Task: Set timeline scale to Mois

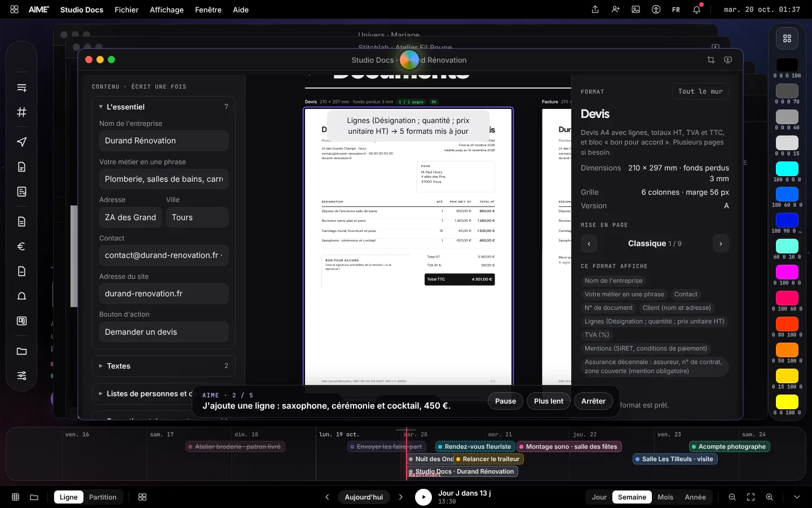Action: [x=665, y=497]
